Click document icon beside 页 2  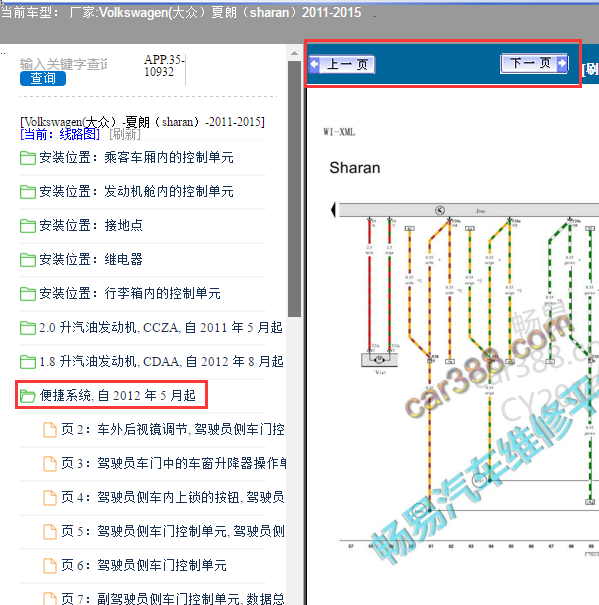(x=49, y=430)
